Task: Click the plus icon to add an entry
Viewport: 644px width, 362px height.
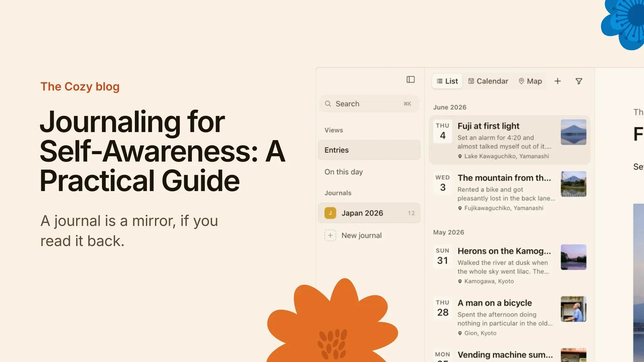Action: click(x=557, y=81)
